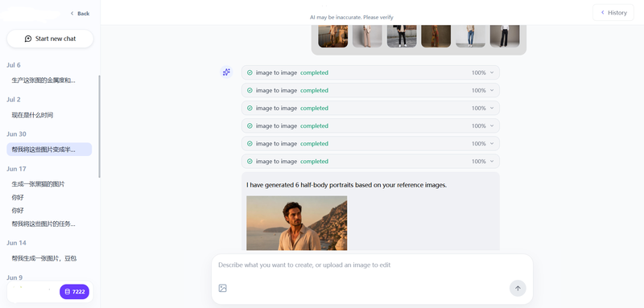Click the sidebar chat list scrollbar
The image size is (644, 308).
pyautogui.click(x=99, y=126)
